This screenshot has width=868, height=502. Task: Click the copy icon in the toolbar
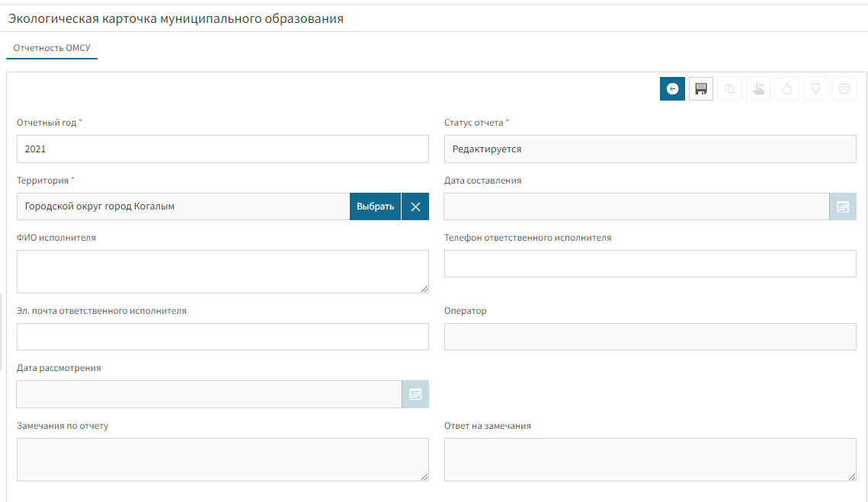pos(729,89)
